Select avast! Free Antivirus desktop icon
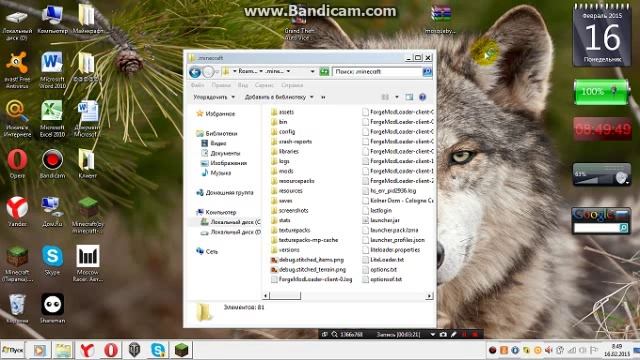This screenshot has width=640, height=360. click(x=17, y=69)
